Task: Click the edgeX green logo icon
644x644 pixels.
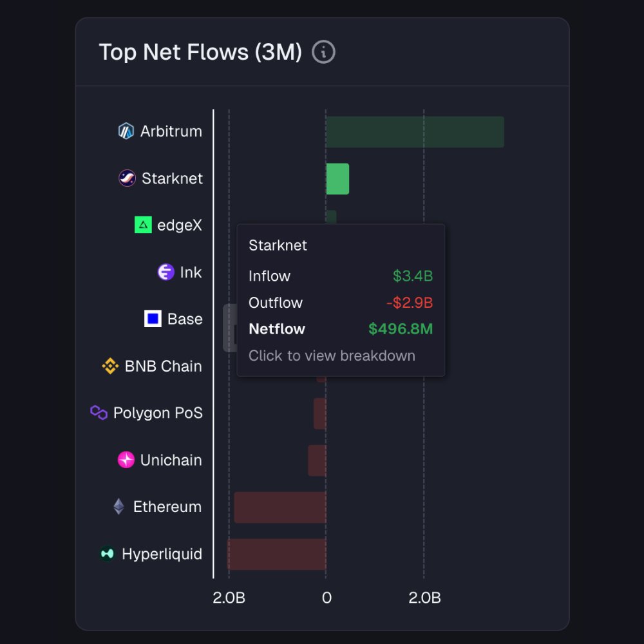Action: pyautogui.click(x=143, y=225)
